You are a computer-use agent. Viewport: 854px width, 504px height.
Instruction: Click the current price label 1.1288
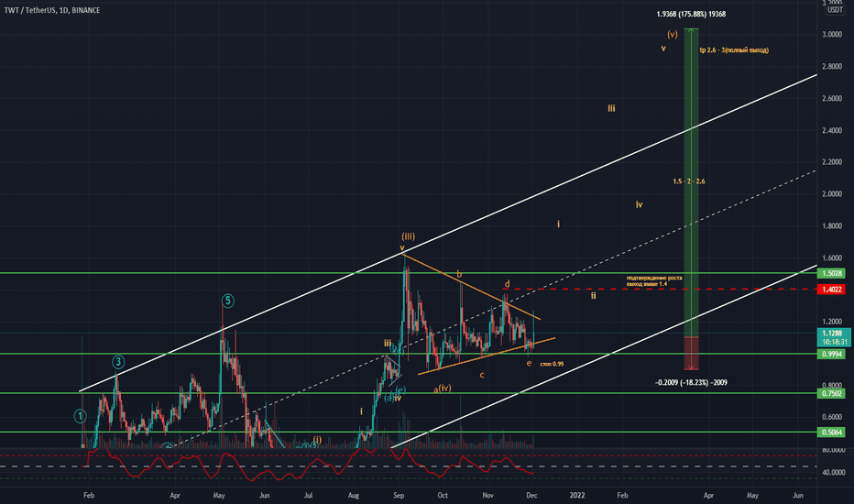point(832,334)
